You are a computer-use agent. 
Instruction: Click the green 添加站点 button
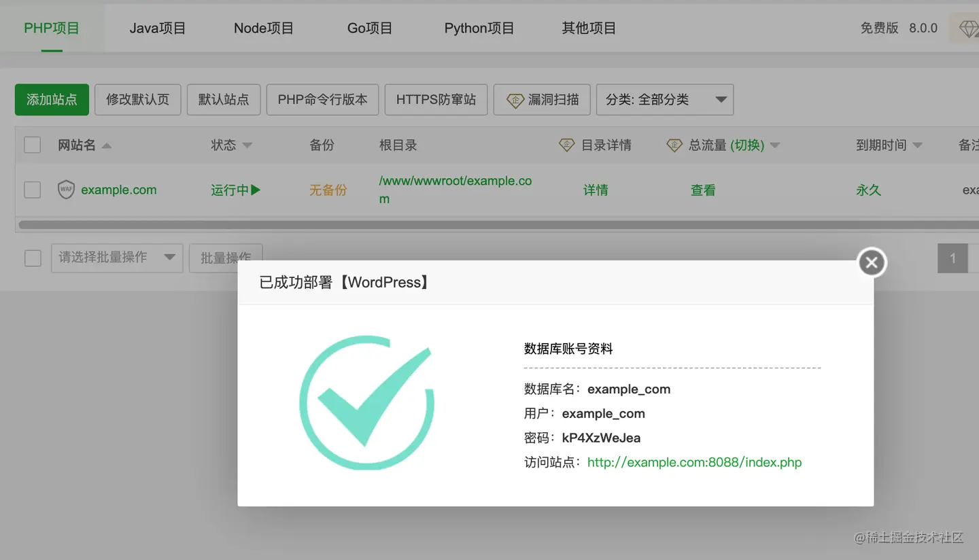[52, 100]
